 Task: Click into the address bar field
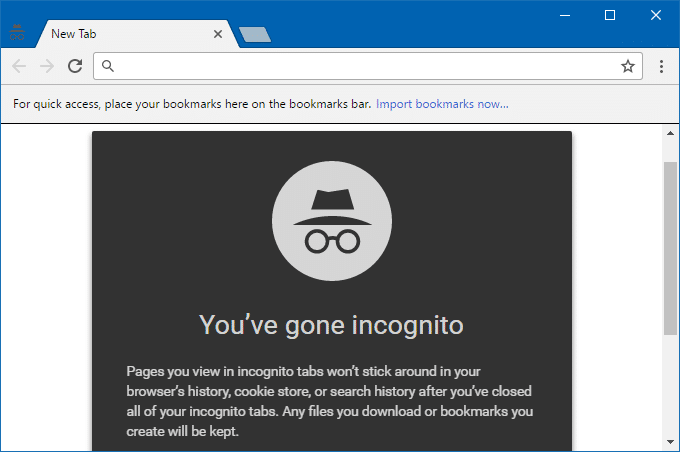click(368, 66)
